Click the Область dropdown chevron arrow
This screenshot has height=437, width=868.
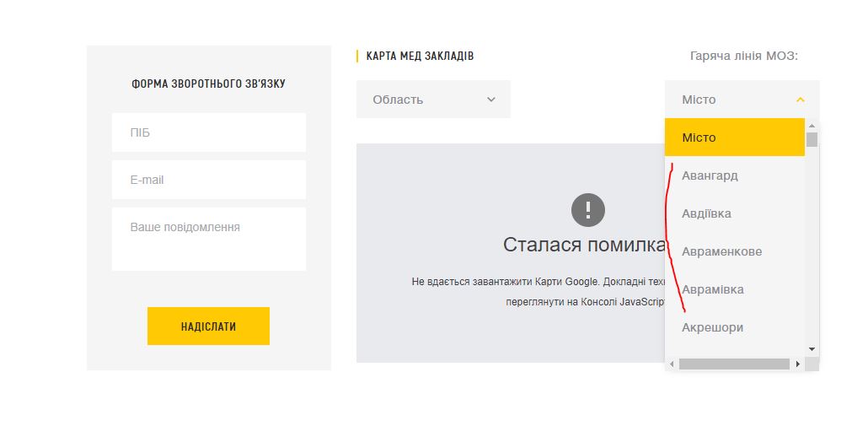point(491,100)
